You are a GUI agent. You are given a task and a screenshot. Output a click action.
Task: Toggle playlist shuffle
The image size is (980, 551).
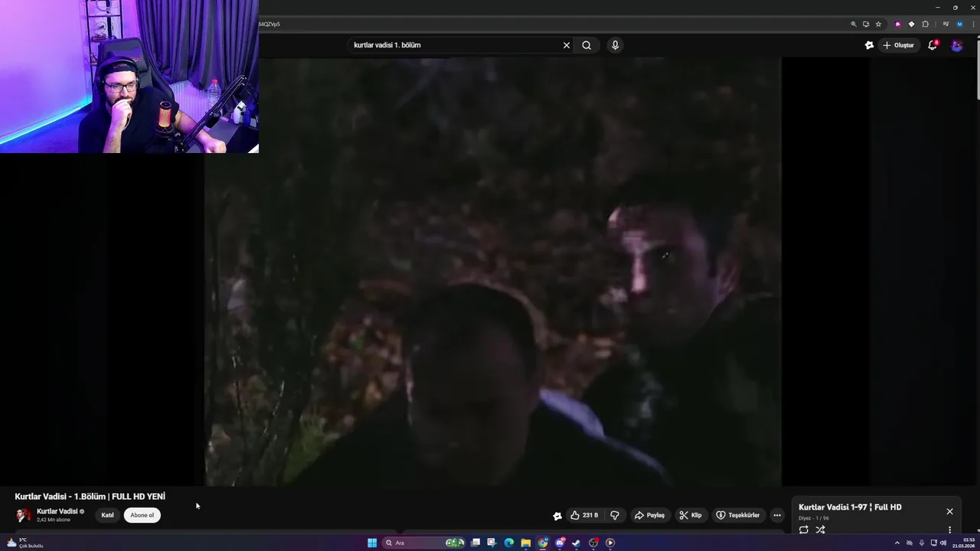tap(820, 530)
